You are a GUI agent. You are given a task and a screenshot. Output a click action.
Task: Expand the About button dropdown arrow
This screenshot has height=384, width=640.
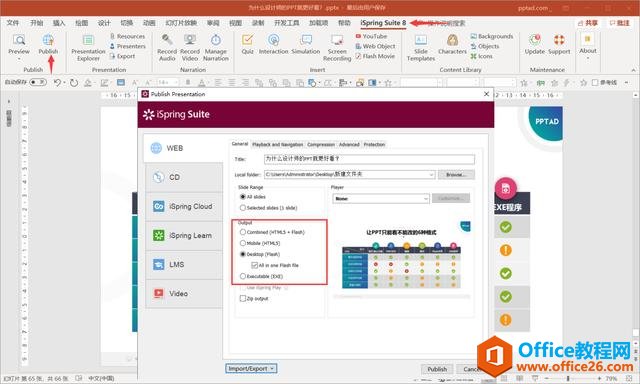(x=588, y=58)
